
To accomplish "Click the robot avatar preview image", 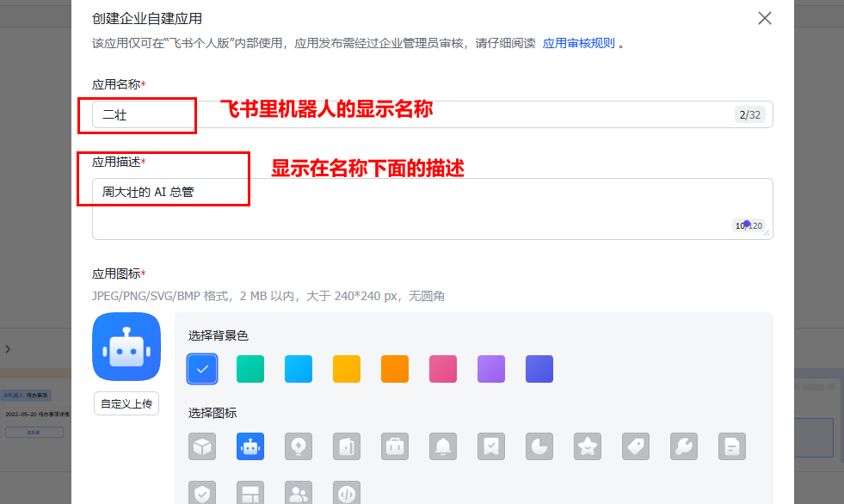I will point(127,346).
